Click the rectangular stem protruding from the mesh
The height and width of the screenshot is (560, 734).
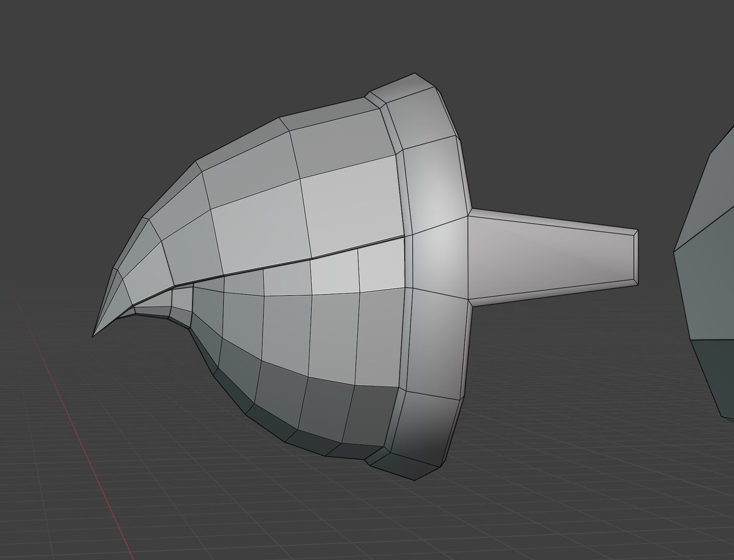pos(554,257)
